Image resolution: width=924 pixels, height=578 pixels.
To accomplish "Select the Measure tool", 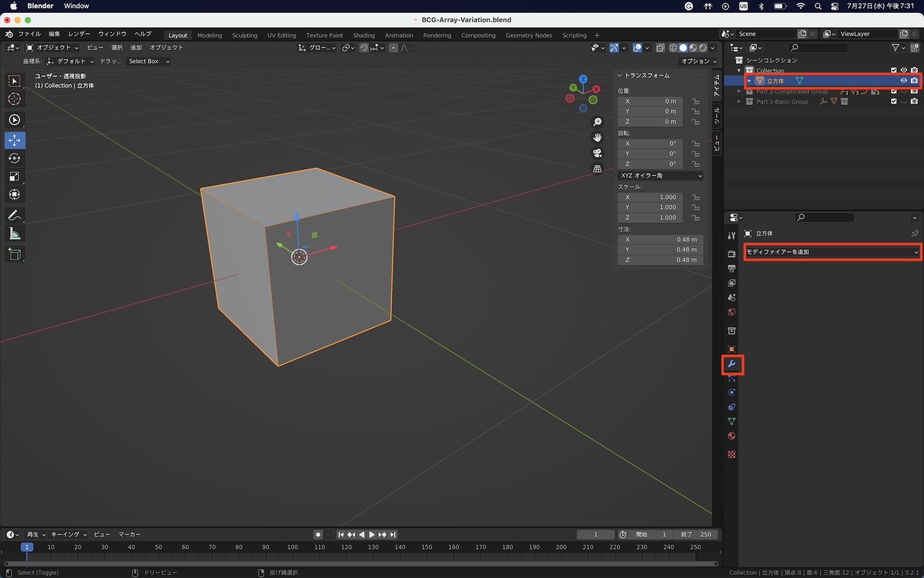I will click(15, 233).
